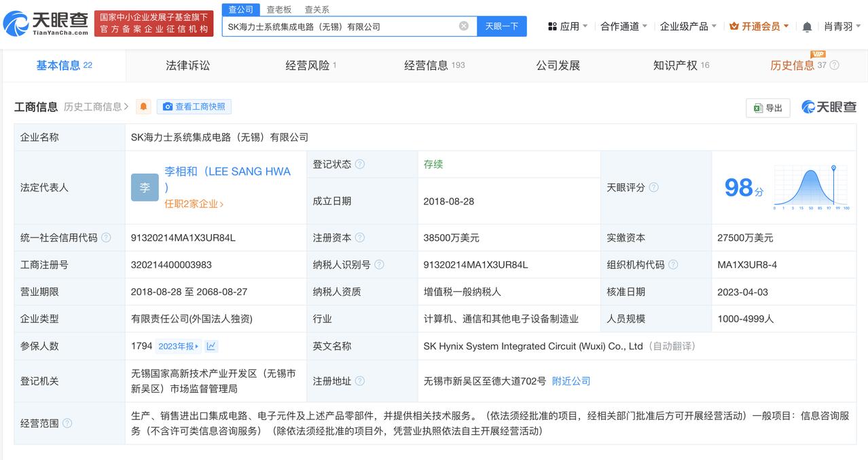Click the 2018-08-28 establishment date

coord(448,201)
